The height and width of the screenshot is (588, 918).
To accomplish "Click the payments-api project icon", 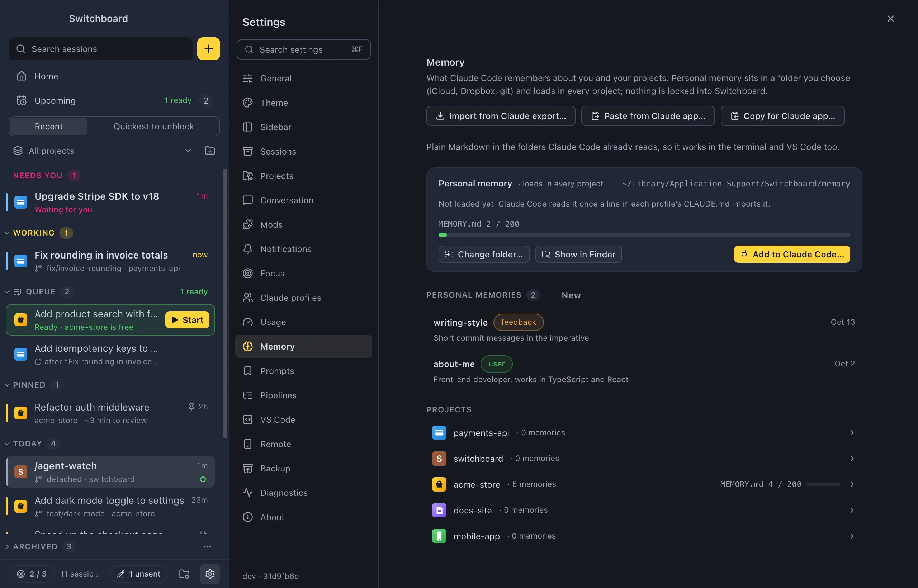I will point(439,433).
